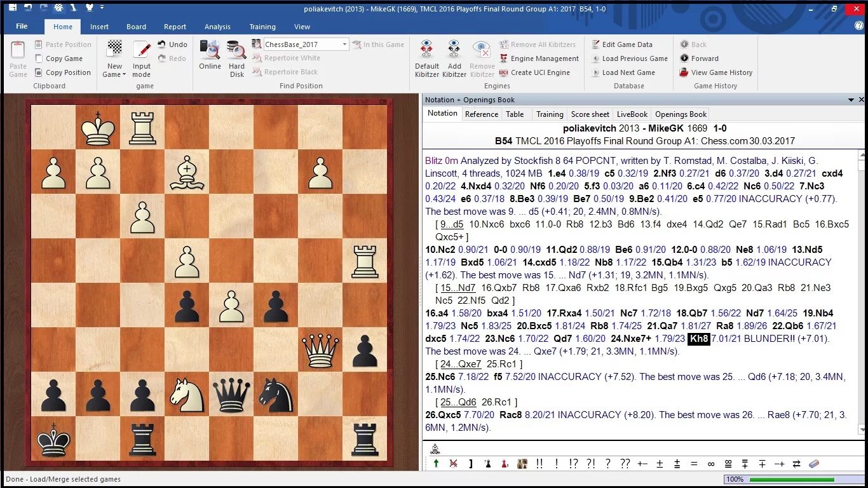Click Create UCI Engine
This screenshot has width=868, height=488.
(x=534, y=72)
